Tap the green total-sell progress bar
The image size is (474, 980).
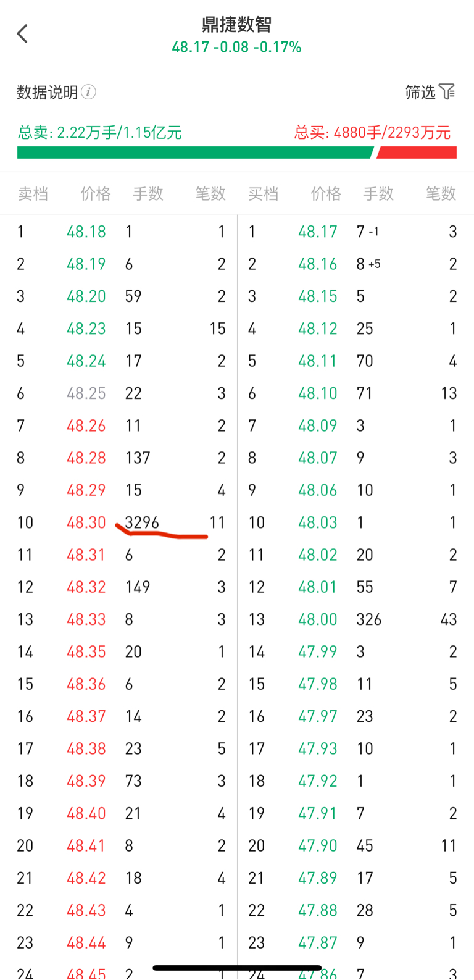[x=194, y=153]
